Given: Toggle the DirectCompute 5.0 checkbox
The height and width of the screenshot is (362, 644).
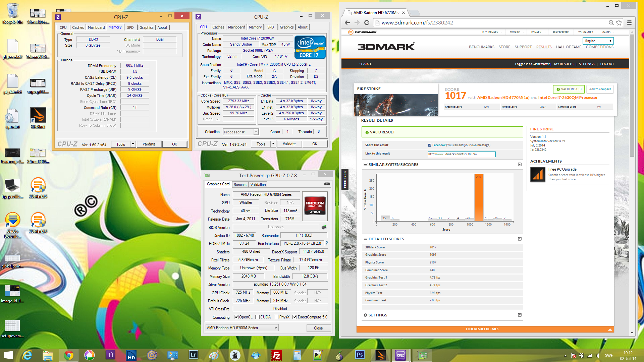Looking at the screenshot, I should pos(294,317).
